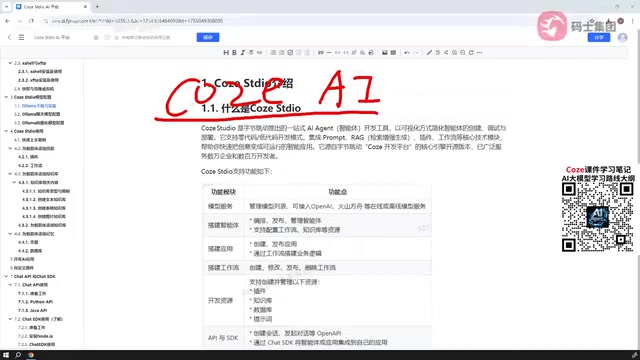Click the refresh C-shaped toolbar icon
640x360 pixels.
[x=471, y=53]
